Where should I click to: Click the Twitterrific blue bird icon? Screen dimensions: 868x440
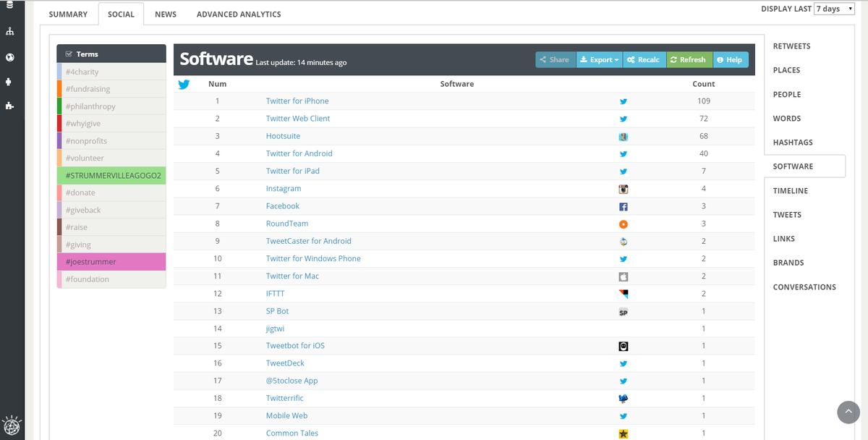pos(623,399)
